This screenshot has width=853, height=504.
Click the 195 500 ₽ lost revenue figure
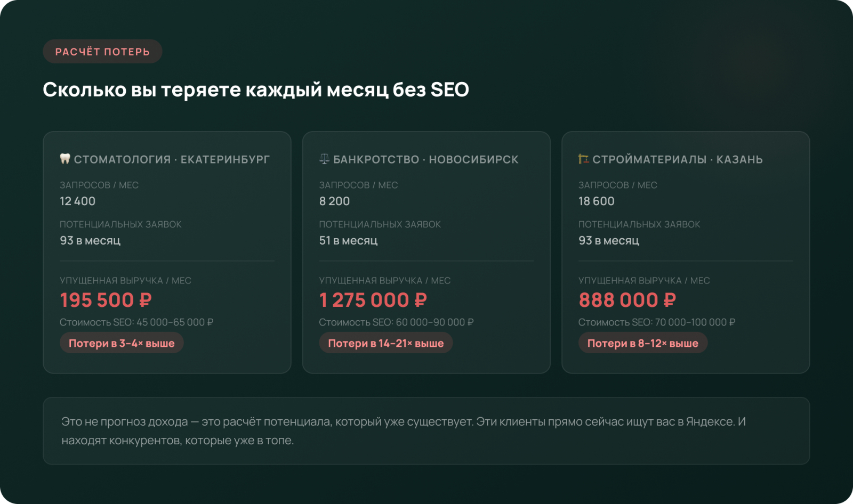coord(106,300)
